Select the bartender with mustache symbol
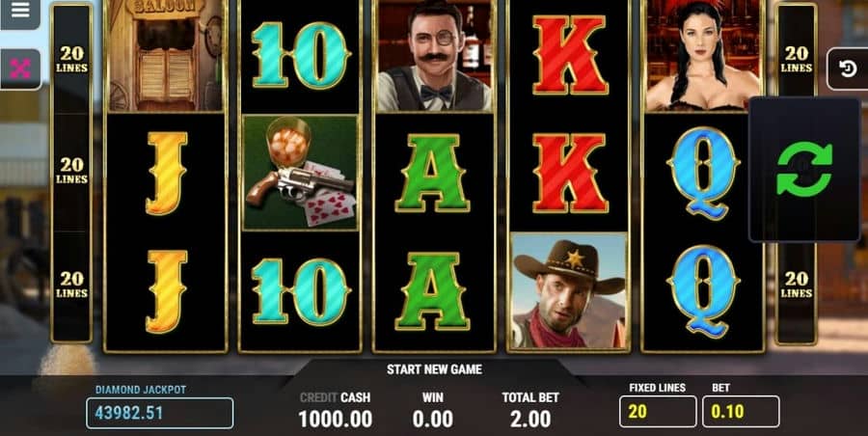The width and height of the screenshot is (868, 436). pos(434,55)
